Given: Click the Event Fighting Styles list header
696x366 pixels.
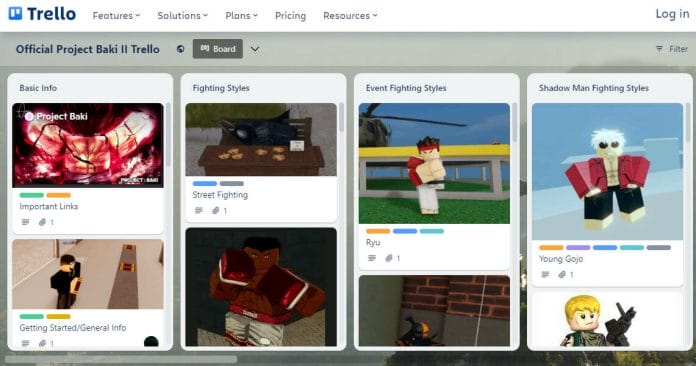Looking at the screenshot, I should tap(406, 88).
